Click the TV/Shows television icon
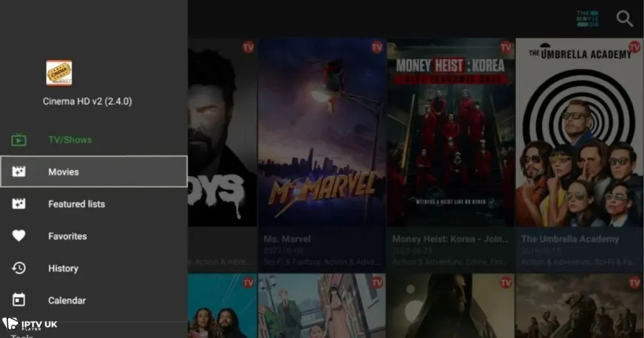Image resolution: width=644 pixels, height=338 pixels. (18, 140)
